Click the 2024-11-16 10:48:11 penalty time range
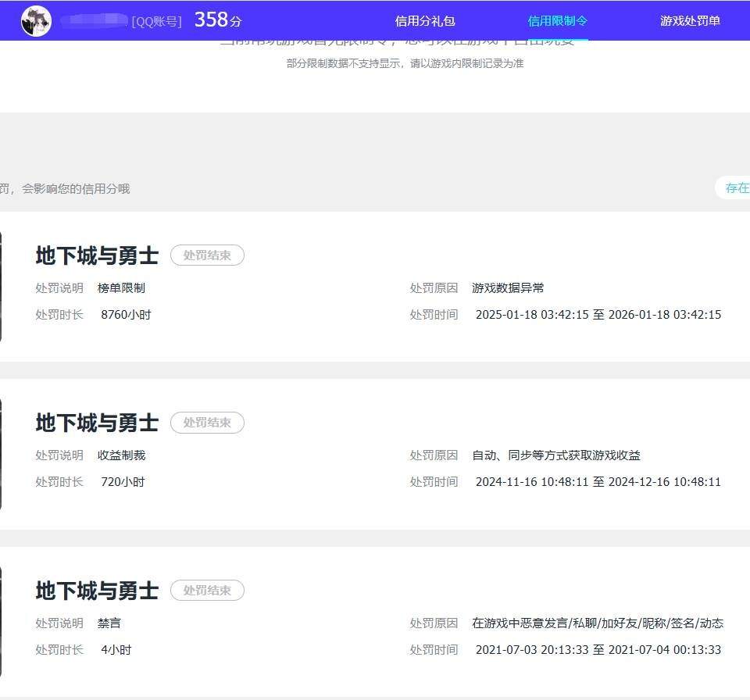Viewport: 750px width, 700px height. pyautogui.click(x=598, y=482)
